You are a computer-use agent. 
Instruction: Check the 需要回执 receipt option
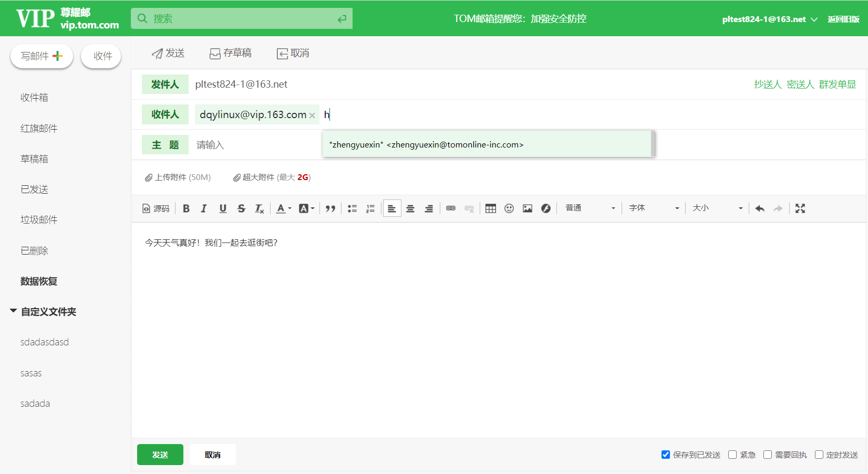767,455
